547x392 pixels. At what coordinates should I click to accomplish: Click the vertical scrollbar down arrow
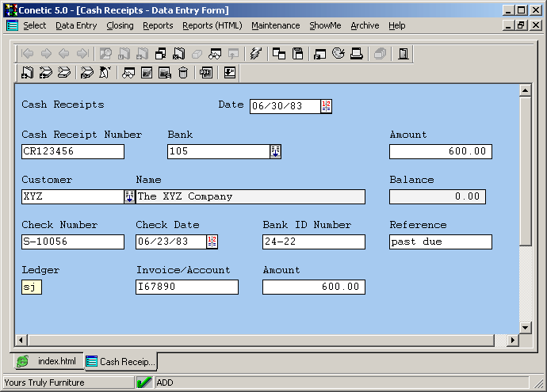click(524, 326)
